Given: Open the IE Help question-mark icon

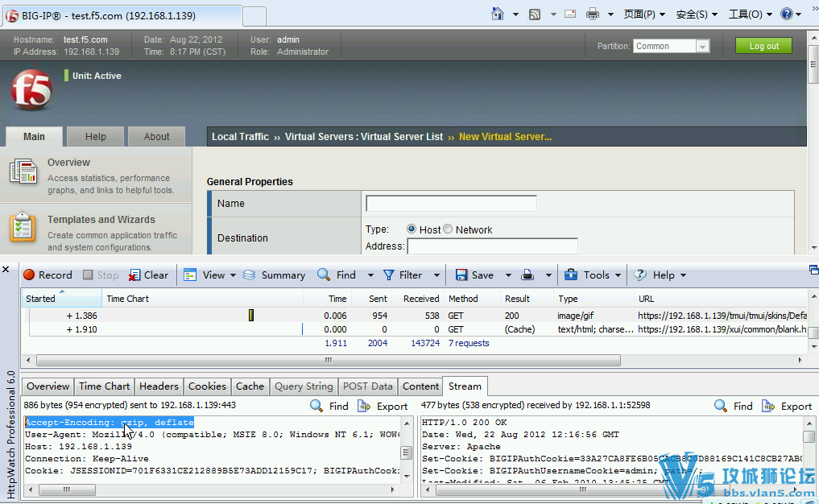Looking at the screenshot, I should coord(787,14).
